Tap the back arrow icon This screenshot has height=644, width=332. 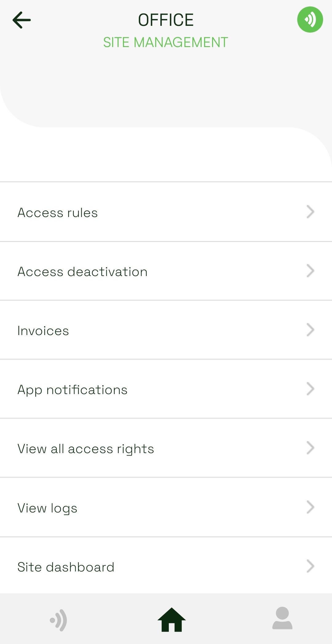22,20
